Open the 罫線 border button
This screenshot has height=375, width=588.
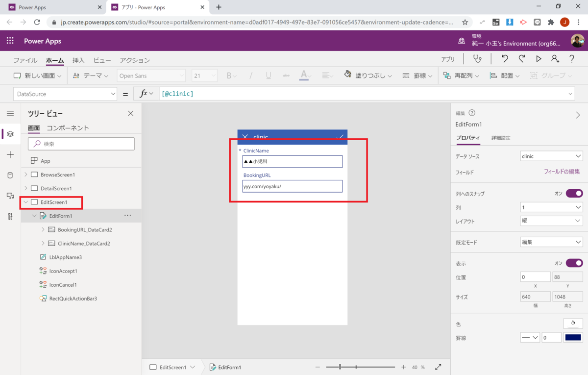[x=417, y=75]
